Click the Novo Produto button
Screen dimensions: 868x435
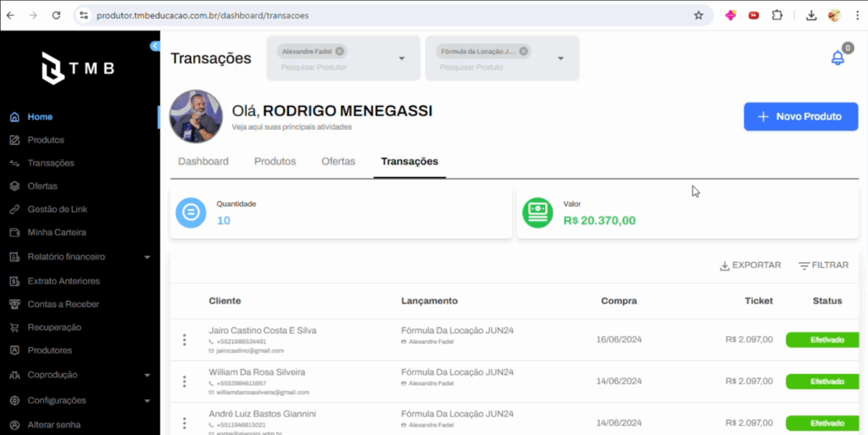[x=801, y=117]
